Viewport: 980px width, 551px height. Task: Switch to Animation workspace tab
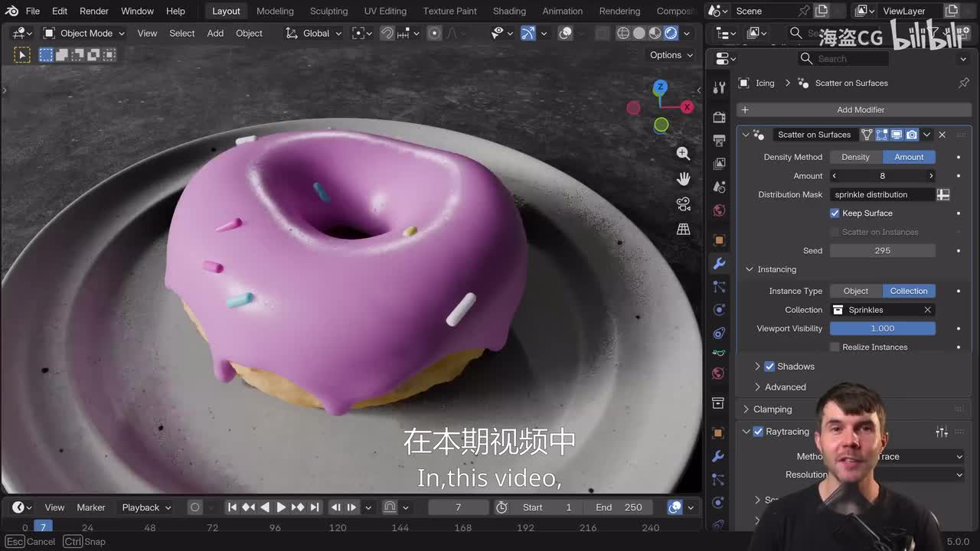pos(562,11)
